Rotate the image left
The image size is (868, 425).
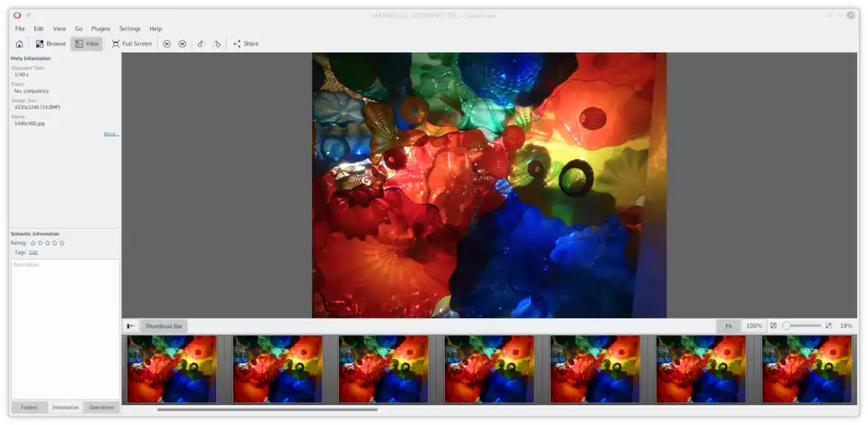tap(201, 43)
